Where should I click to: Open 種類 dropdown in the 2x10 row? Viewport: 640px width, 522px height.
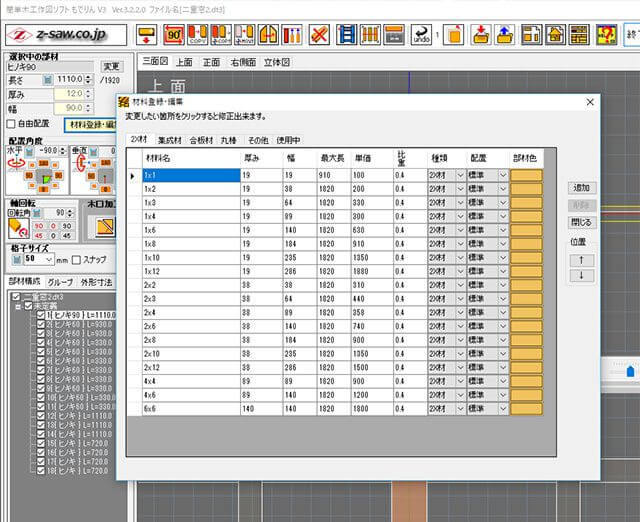(x=460, y=354)
